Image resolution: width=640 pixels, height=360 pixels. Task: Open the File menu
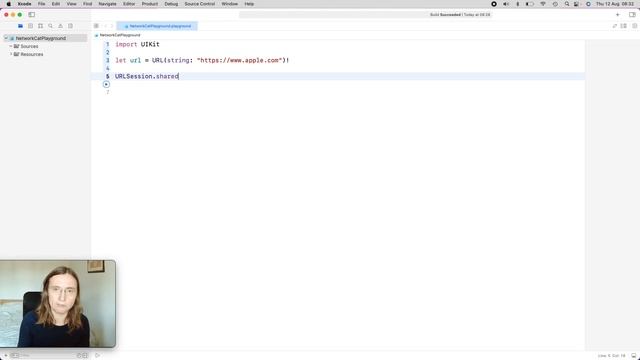pyautogui.click(x=41, y=4)
